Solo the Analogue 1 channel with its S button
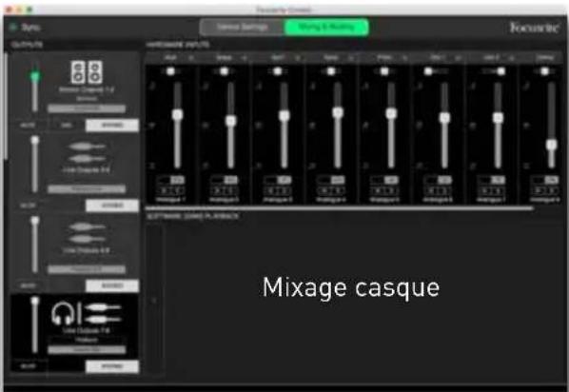 point(177,190)
